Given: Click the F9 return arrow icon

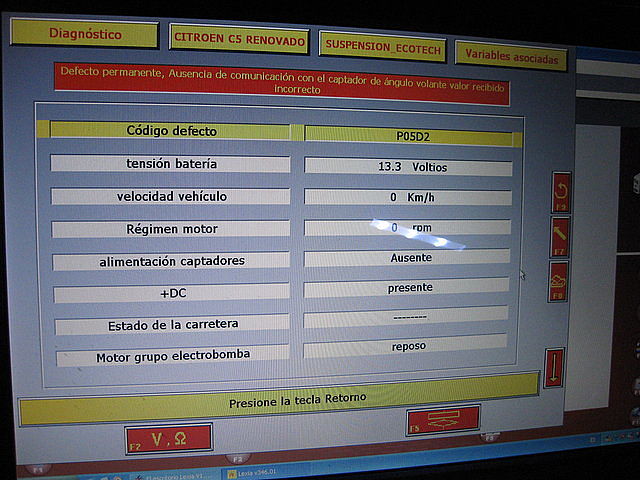Looking at the screenshot, I should [561, 191].
